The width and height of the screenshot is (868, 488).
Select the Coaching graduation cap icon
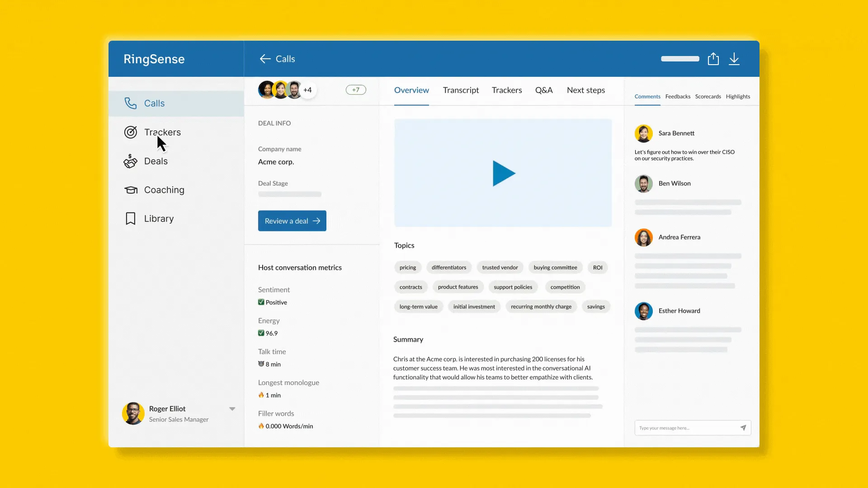coord(131,190)
